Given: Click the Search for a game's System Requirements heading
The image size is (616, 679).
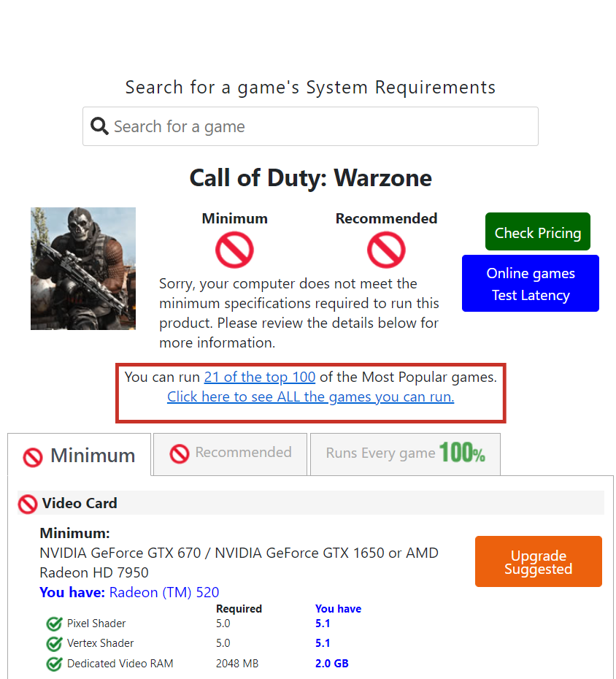Looking at the screenshot, I should point(310,88).
